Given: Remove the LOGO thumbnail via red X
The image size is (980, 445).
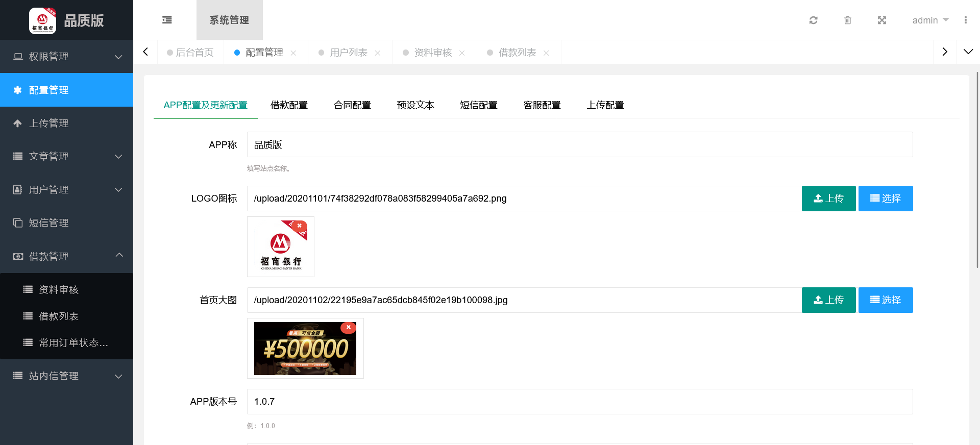Looking at the screenshot, I should tap(300, 226).
